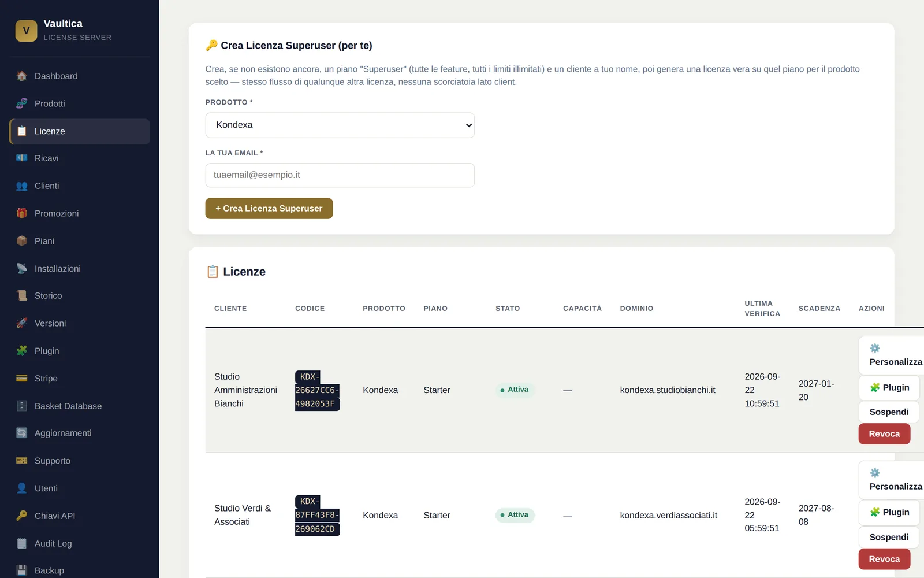Viewport: 924px width, 578px height.
Task: Click the Scadenza column header
Action: (x=819, y=309)
